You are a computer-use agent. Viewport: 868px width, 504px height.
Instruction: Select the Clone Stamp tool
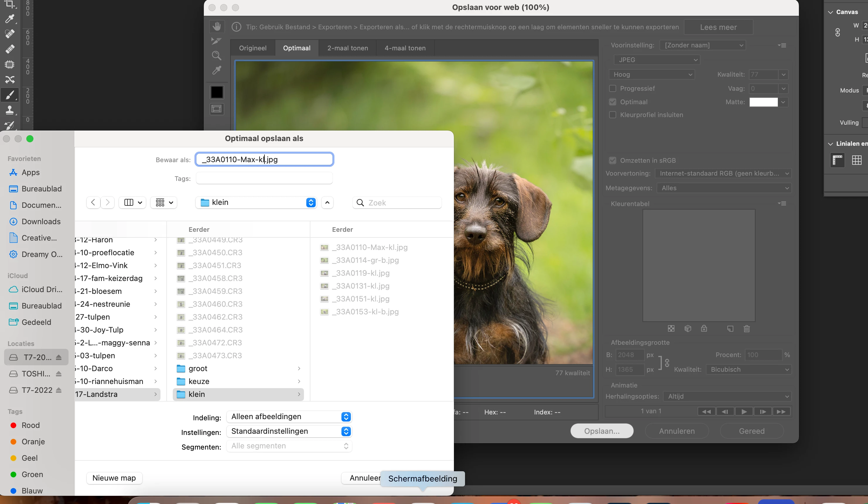(x=10, y=110)
